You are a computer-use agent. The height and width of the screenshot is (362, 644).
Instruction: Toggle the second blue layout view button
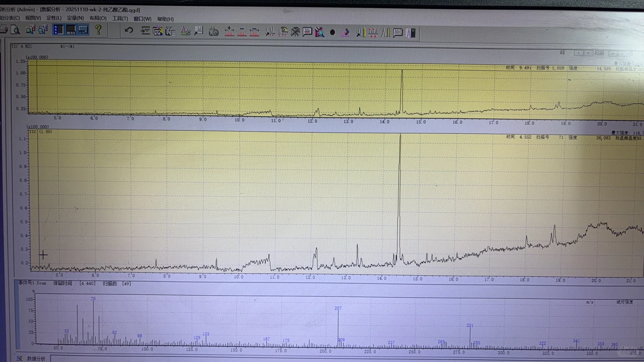tap(71, 29)
